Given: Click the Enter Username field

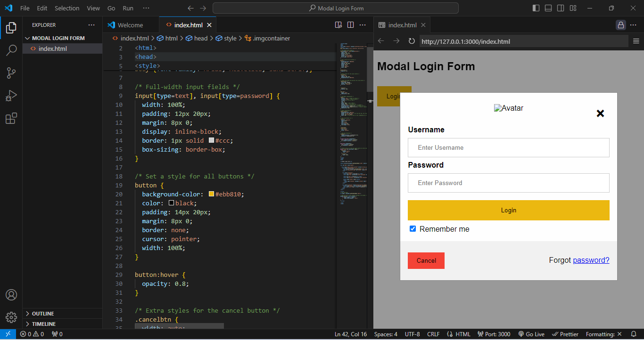Looking at the screenshot, I should pyautogui.click(x=508, y=147).
